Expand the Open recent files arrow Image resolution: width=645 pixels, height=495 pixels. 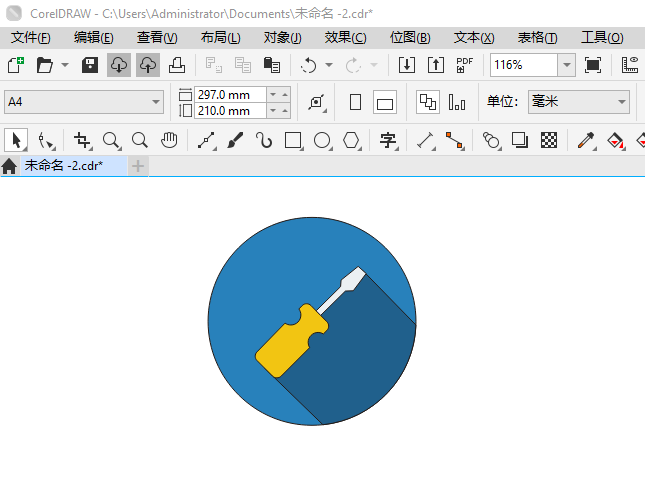tap(65, 65)
